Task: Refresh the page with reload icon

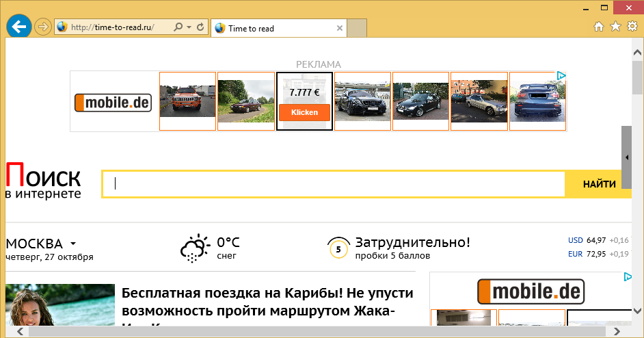Action: (x=201, y=28)
